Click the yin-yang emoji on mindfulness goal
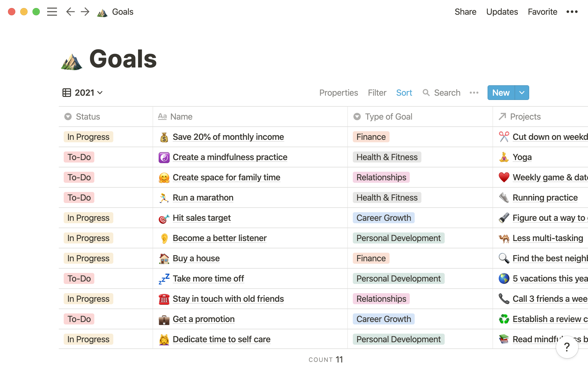 [x=164, y=157]
